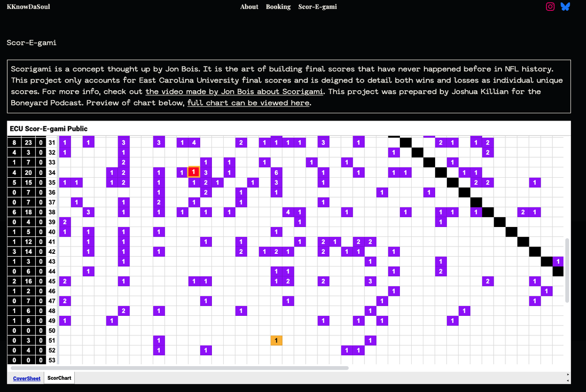The image size is (586, 392).
Task: Open the Booking page
Action: click(278, 7)
